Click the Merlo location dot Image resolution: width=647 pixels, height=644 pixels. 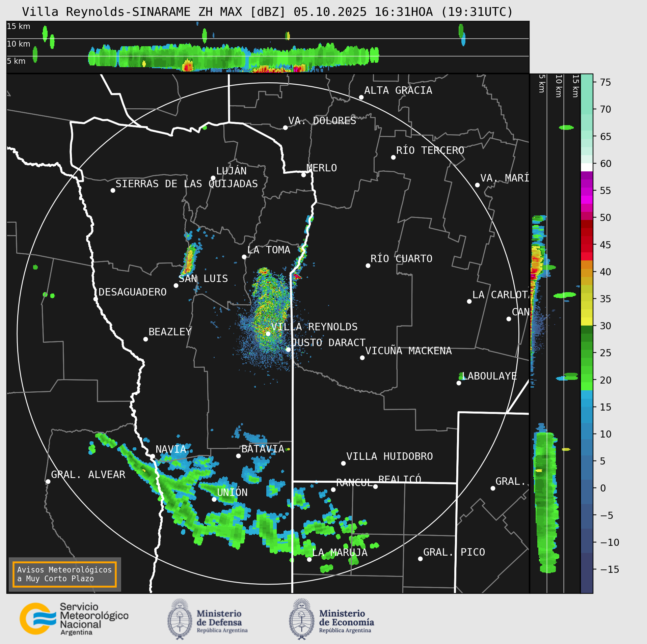tap(303, 175)
